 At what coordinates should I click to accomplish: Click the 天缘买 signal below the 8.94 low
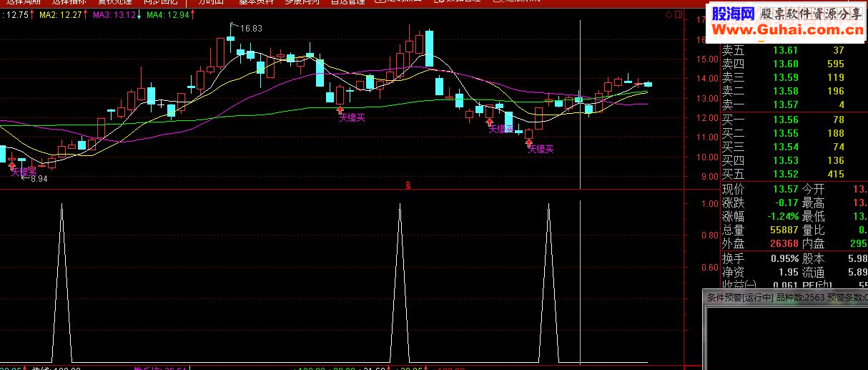tap(23, 172)
